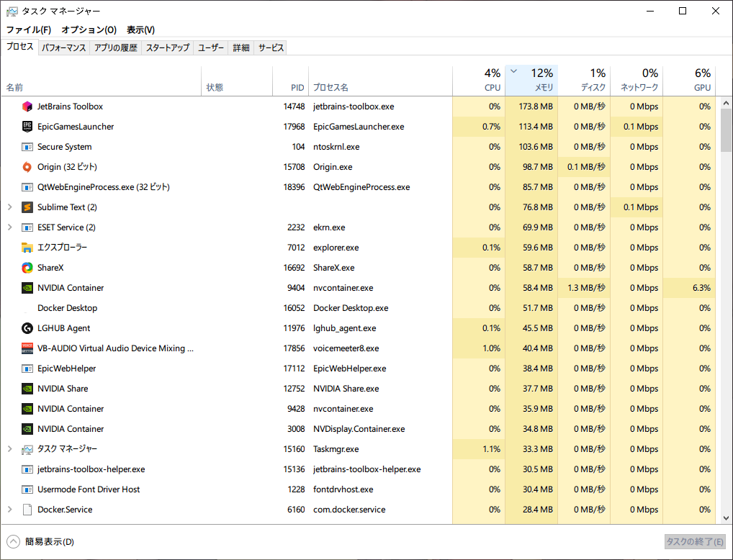
Task: Click the com.docker.service process name
Action: (x=349, y=510)
